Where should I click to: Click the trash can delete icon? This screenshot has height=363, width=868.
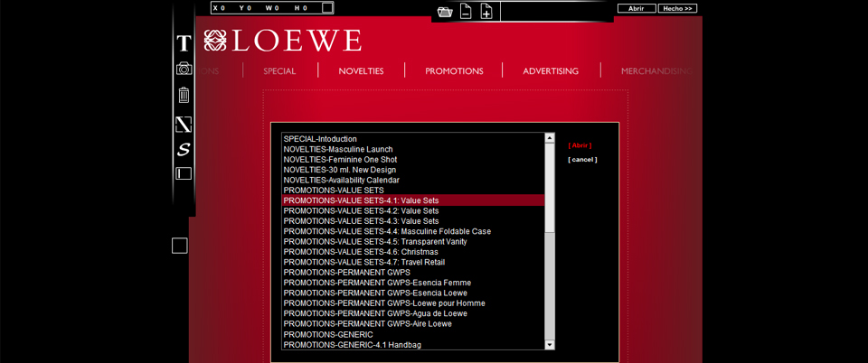pyautogui.click(x=184, y=95)
